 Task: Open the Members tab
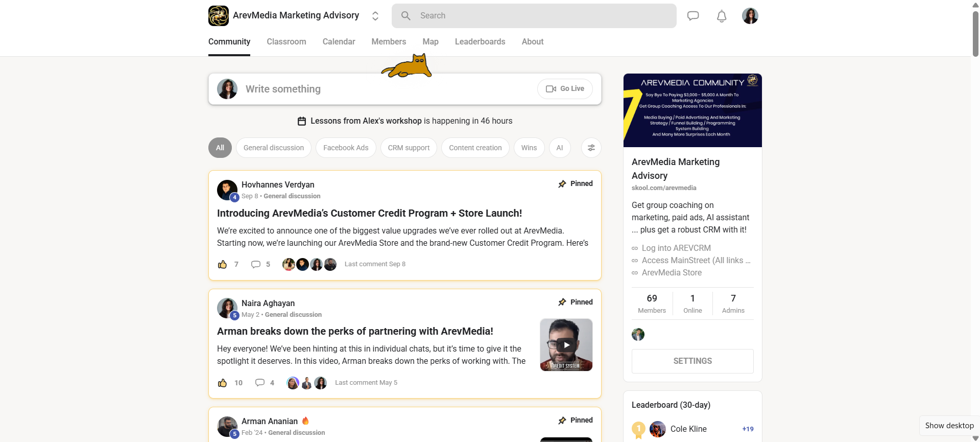[389, 42]
